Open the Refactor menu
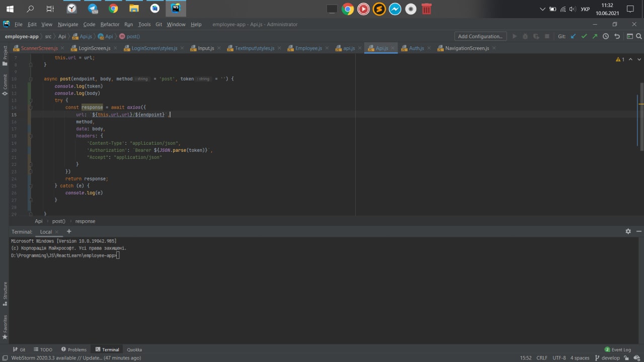Viewport: 644px width, 362px height. 110,24
